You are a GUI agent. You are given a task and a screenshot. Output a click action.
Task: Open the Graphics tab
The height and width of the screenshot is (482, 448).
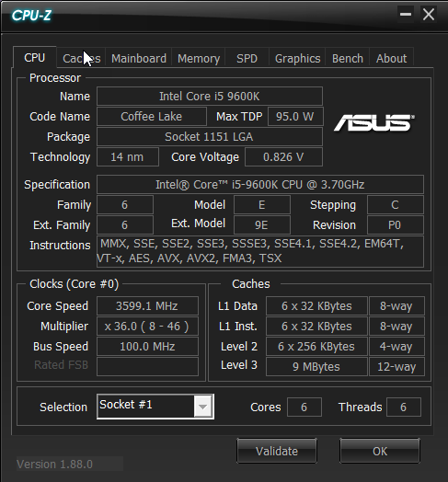coord(297,58)
